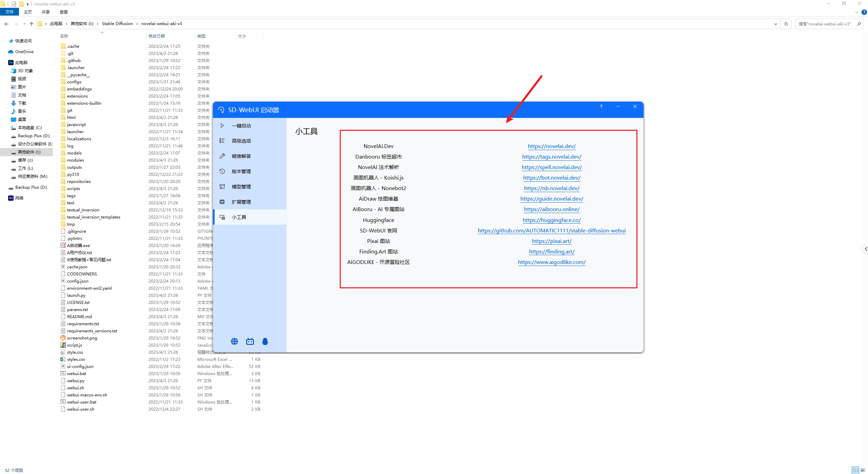Viewport: 868px width, 474px height.
Task: Click the play icon beside 一键启动
Action: 222,126
